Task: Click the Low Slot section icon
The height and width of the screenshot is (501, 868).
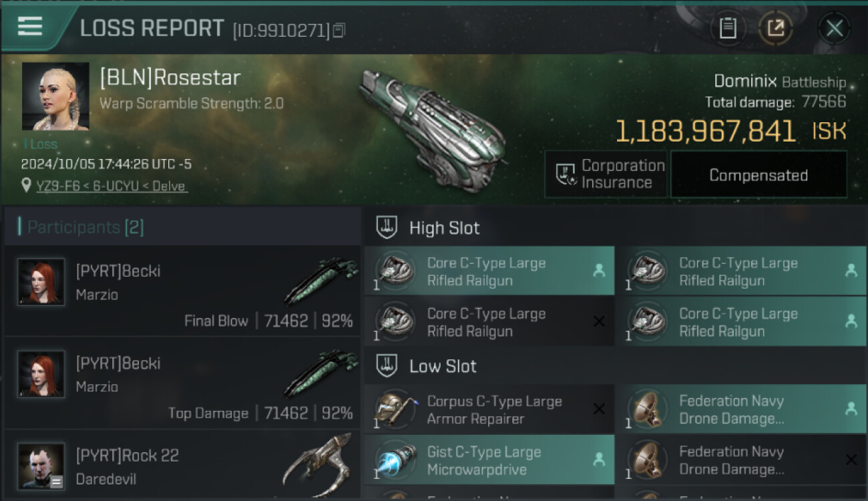Action: click(387, 366)
